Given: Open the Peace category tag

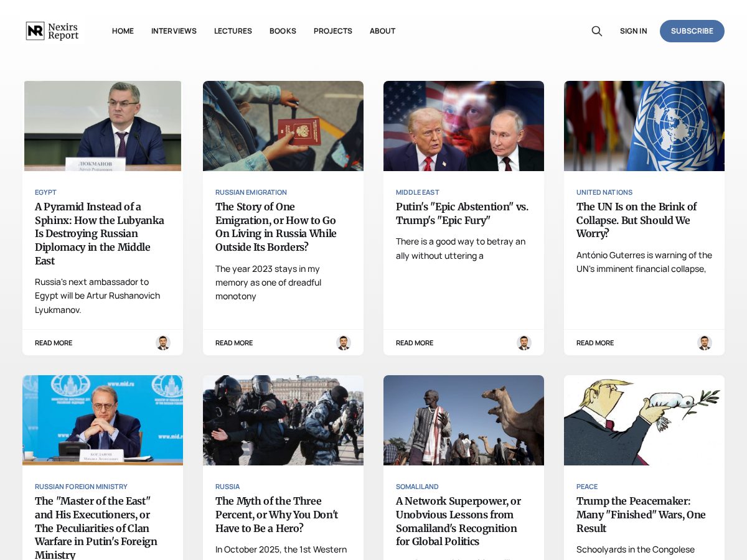Looking at the screenshot, I should 587,487.
